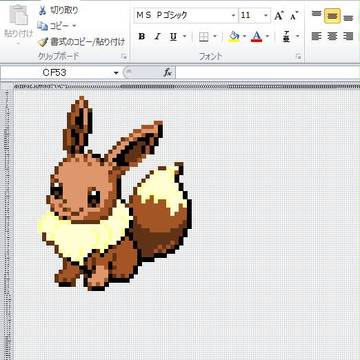
Task: Click the Paste (貼り付け) clipboard icon
Action: pos(18,15)
